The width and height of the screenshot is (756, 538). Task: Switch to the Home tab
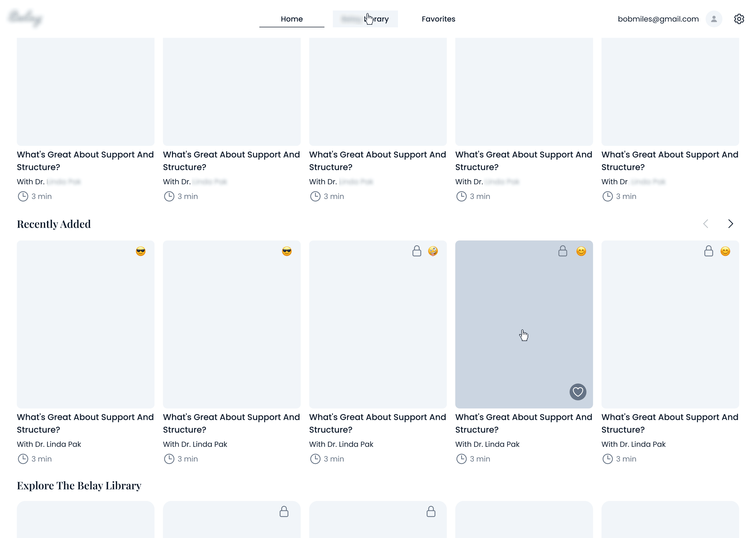(x=292, y=19)
